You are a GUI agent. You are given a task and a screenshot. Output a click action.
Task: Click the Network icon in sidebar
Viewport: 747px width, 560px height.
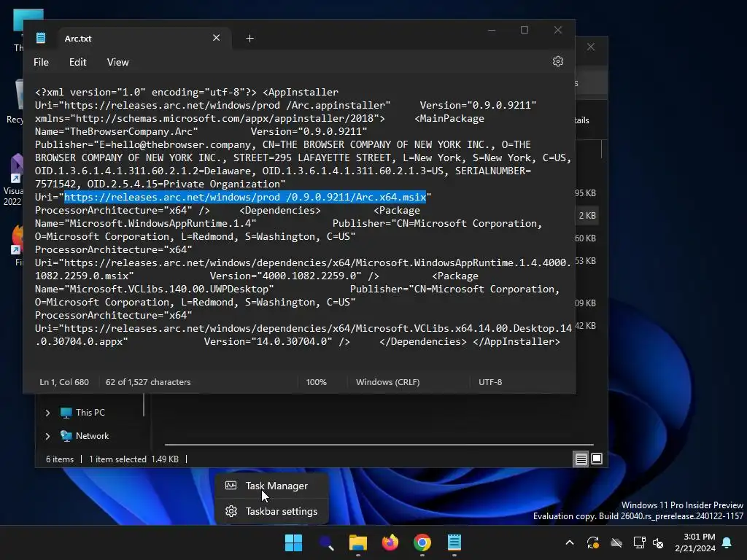(x=66, y=436)
